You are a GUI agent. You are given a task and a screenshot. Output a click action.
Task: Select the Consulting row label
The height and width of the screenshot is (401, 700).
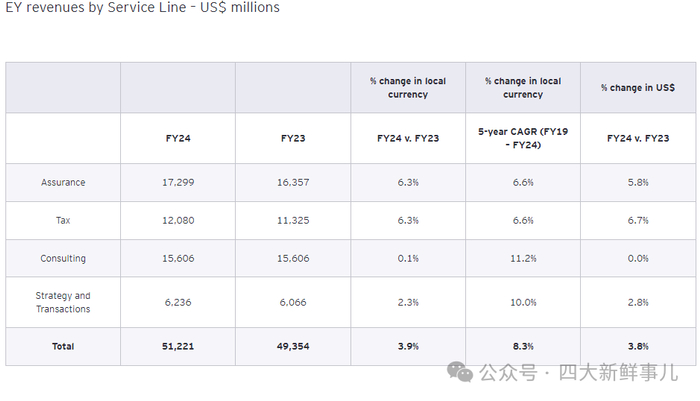(x=63, y=258)
